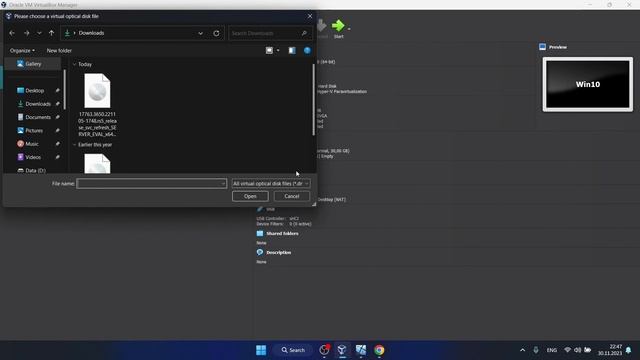The width and height of the screenshot is (640, 360).
Task: Open view options dropdown arrow
Action: [x=278, y=51]
